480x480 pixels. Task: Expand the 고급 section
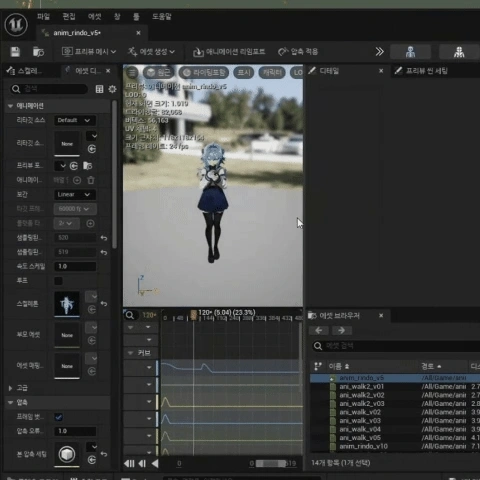(x=10, y=388)
